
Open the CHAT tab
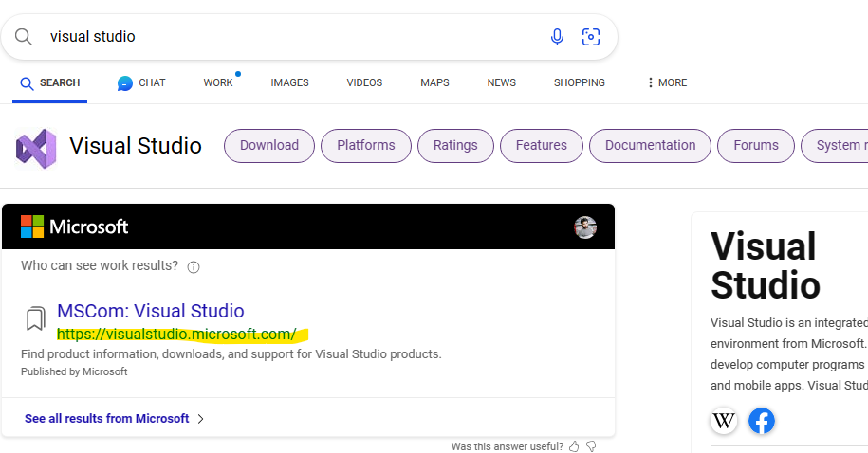pos(141,83)
